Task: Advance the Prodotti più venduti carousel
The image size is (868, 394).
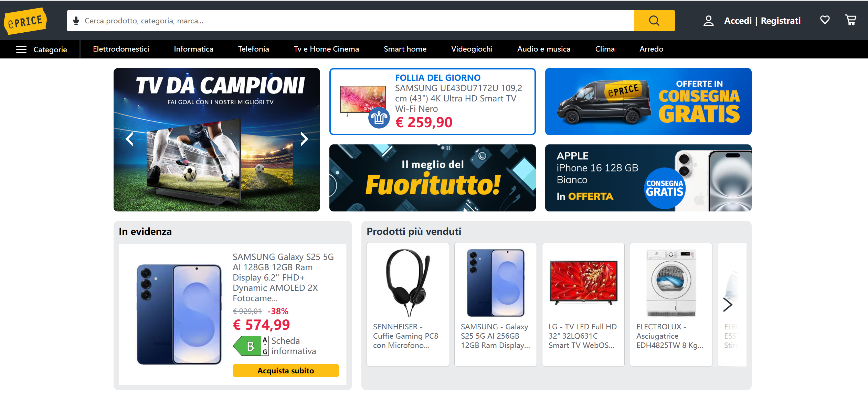Action: pyautogui.click(x=727, y=304)
